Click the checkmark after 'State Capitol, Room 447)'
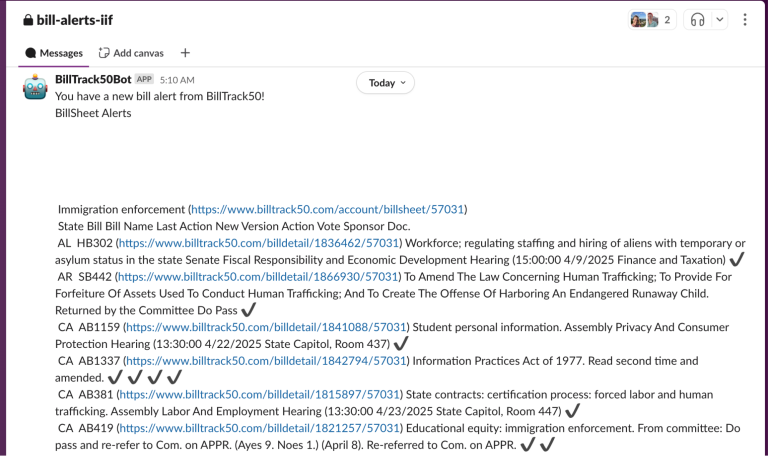768x456 pixels. pyautogui.click(x=572, y=410)
